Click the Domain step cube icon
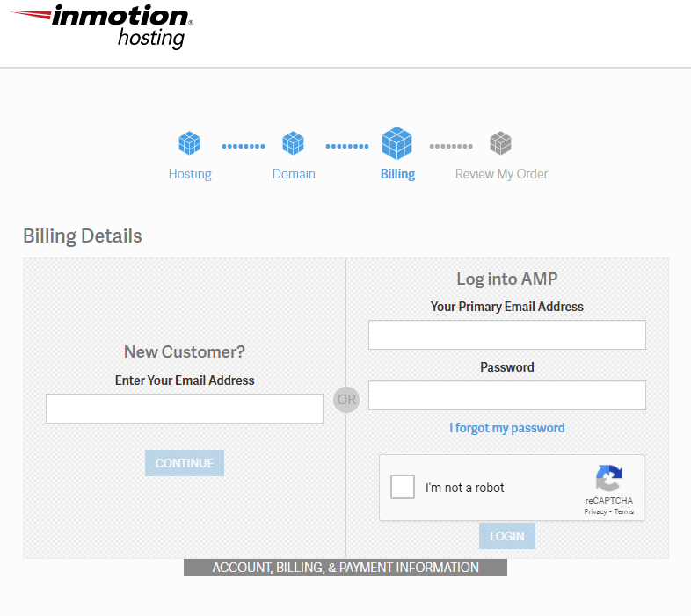The image size is (691, 616). [293, 143]
